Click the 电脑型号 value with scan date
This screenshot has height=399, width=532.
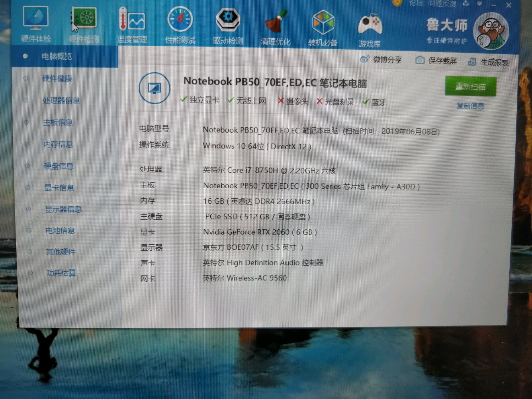(x=321, y=131)
